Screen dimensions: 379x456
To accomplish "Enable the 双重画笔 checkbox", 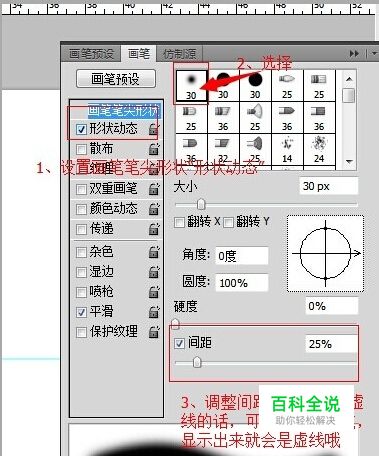I will (81, 189).
